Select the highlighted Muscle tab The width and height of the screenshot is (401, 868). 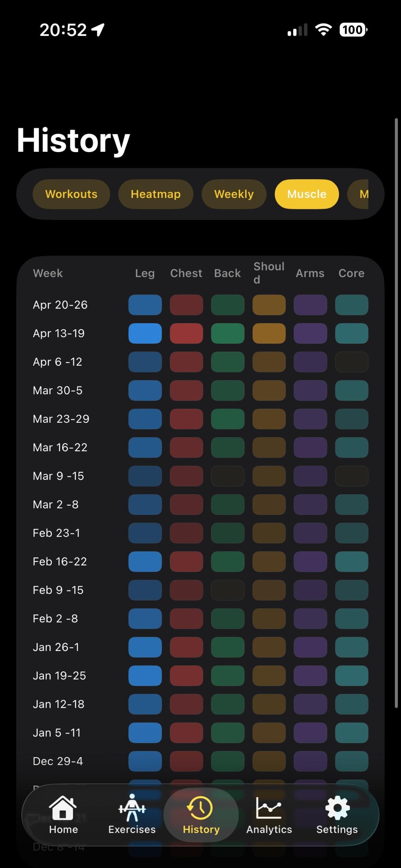tap(307, 194)
